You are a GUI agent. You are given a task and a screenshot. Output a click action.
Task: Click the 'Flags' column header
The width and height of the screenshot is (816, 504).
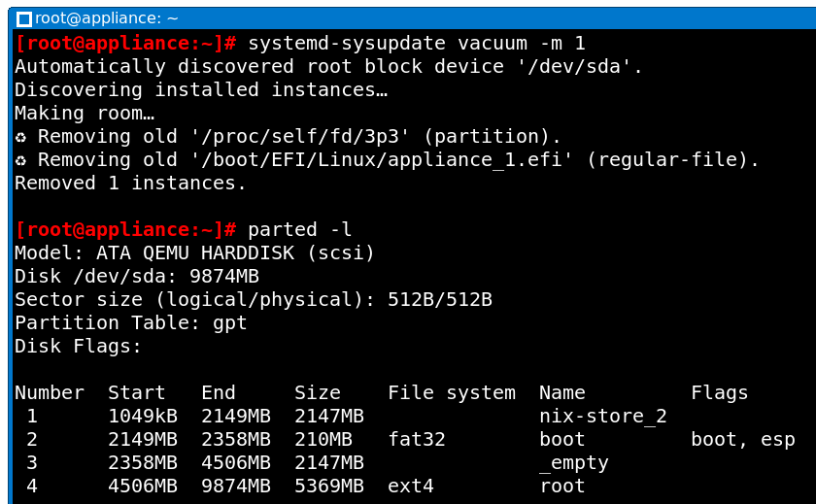click(720, 393)
